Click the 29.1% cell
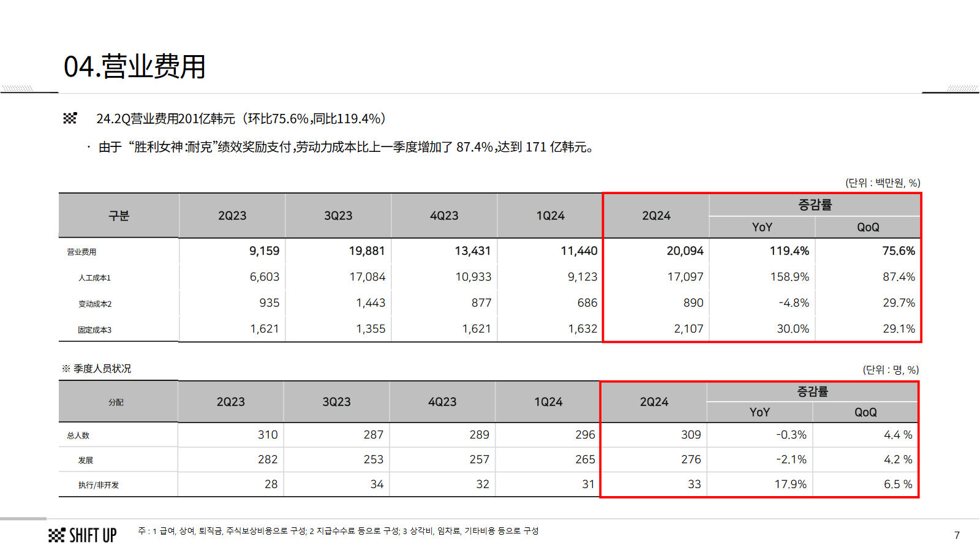Screen dimensions: 980x550 899,329
